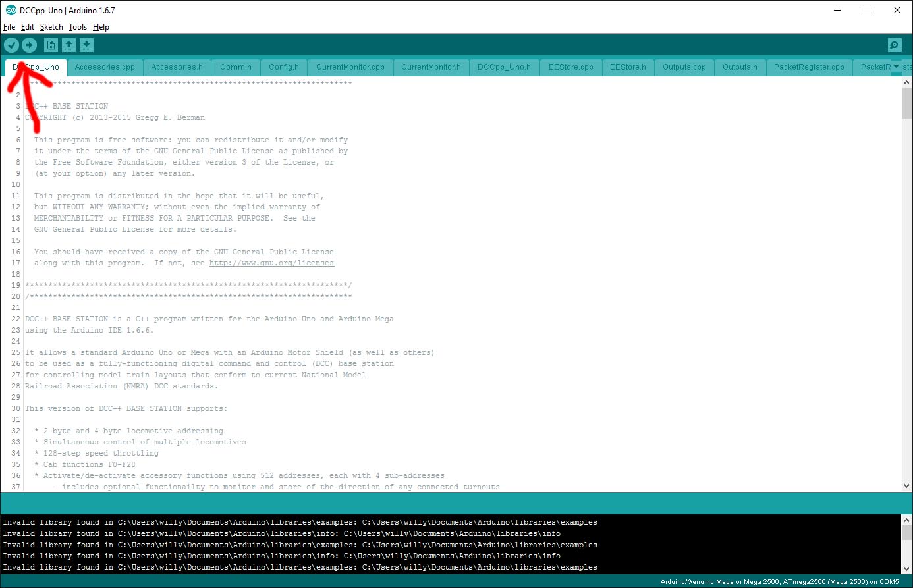913x588 pixels.
Task: Click '128-step speed throttling' line
Action: (96, 453)
